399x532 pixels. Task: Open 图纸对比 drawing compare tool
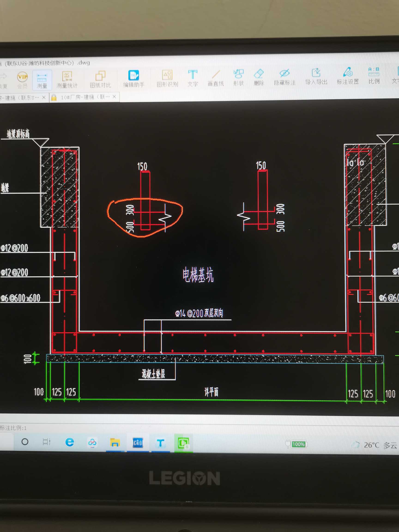coord(100,79)
